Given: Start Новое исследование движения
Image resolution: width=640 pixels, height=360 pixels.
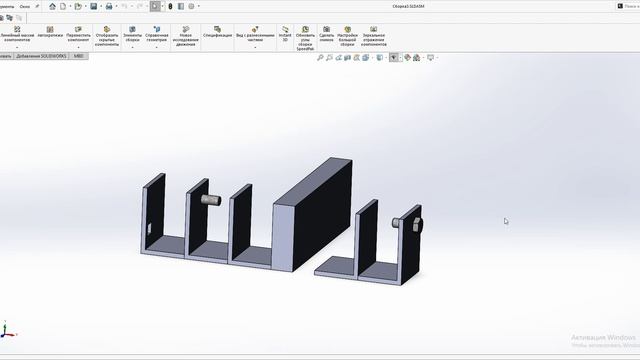Looking at the screenshot, I should [x=186, y=36].
